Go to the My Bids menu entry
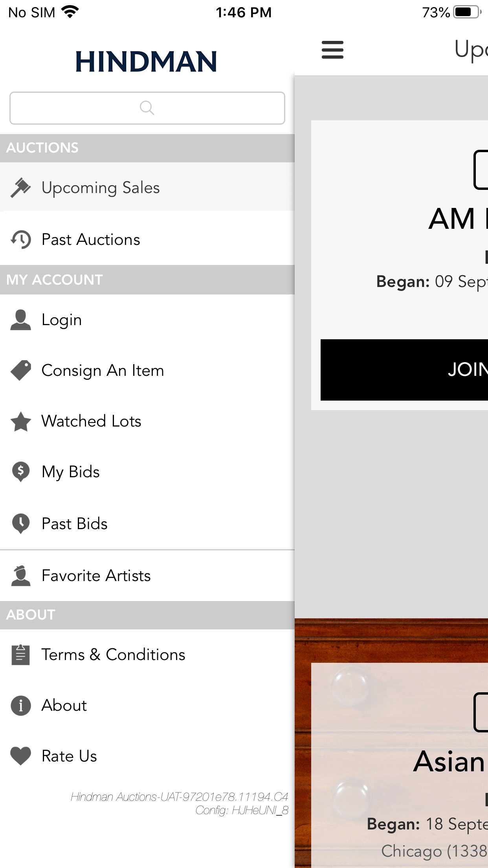 [71, 472]
